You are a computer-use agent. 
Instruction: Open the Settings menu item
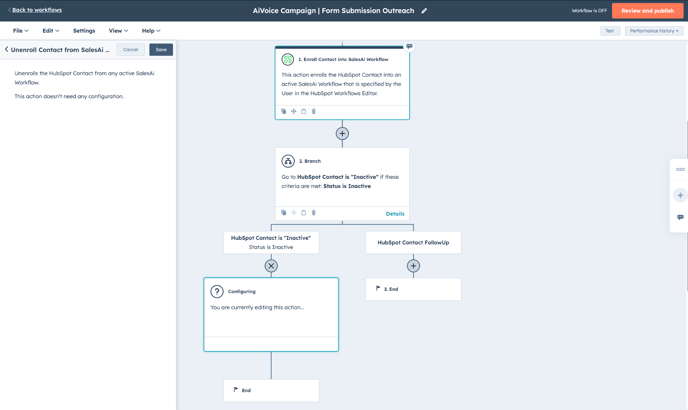point(84,31)
